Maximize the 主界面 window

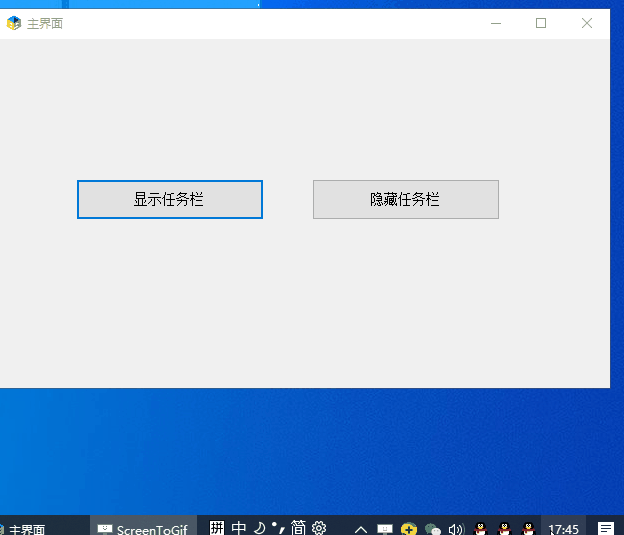tap(541, 23)
